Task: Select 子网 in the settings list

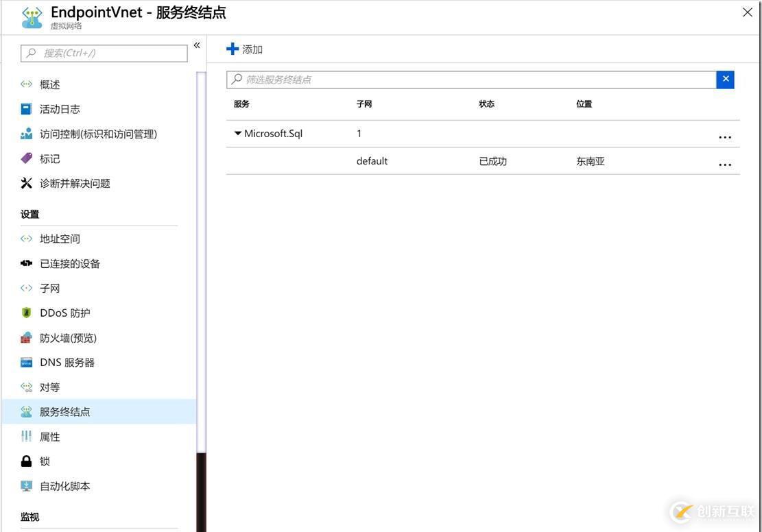Action: pyautogui.click(x=50, y=289)
